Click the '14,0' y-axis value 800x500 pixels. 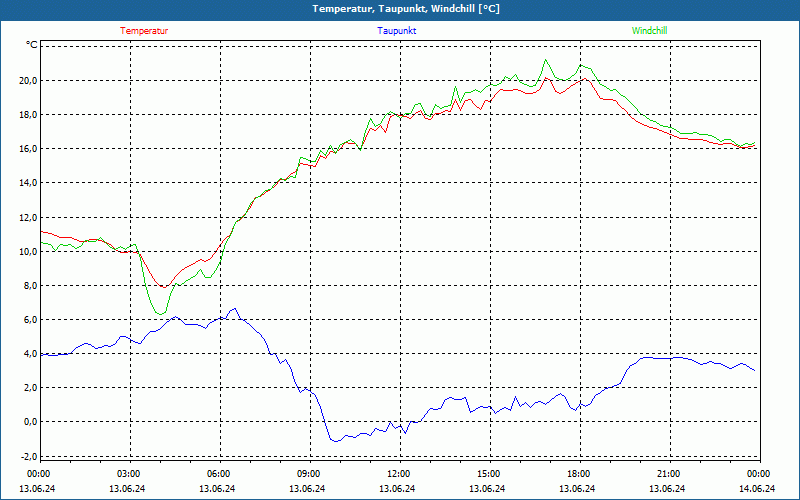point(29,183)
